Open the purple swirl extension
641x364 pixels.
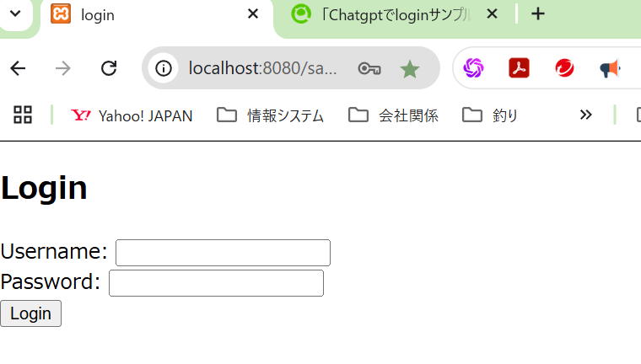coord(473,67)
